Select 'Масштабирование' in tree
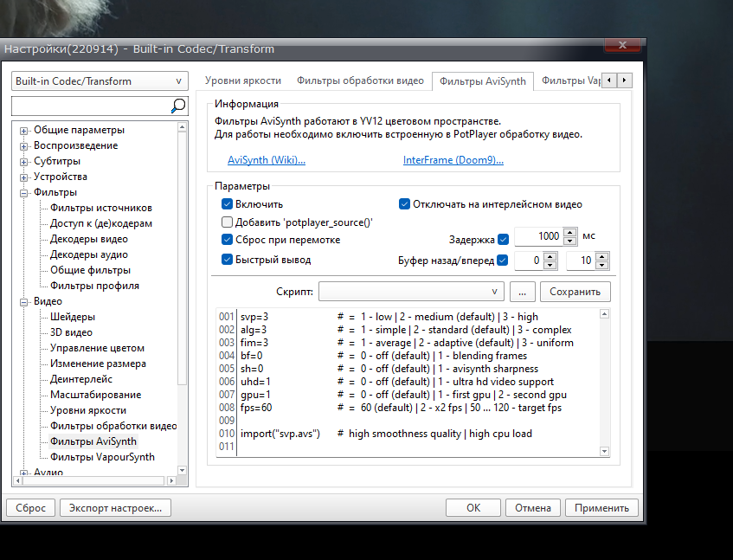 95,395
